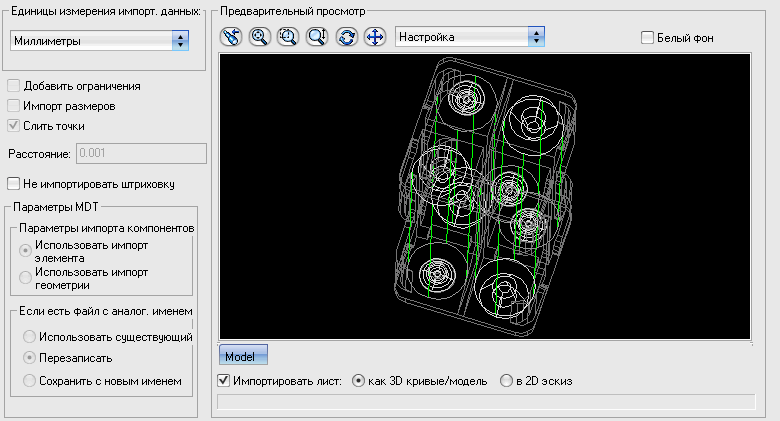Choose the dynamic zoom in/out icon

(x=318, y=37)
